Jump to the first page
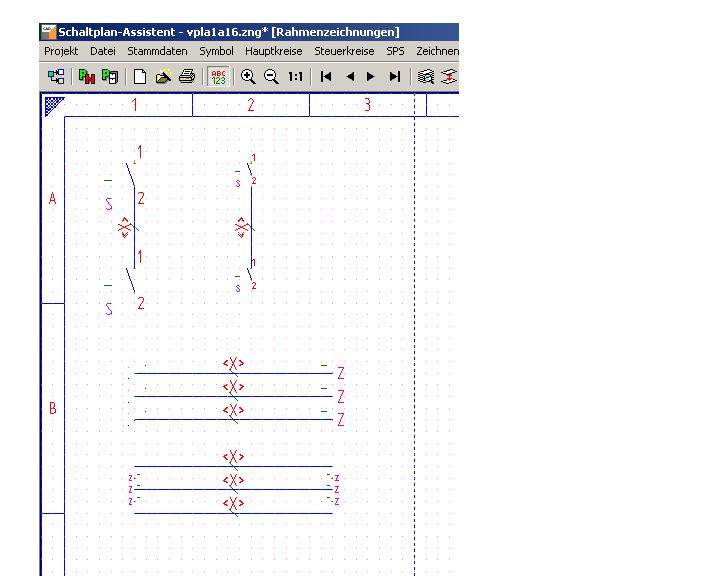 (326, 76)
